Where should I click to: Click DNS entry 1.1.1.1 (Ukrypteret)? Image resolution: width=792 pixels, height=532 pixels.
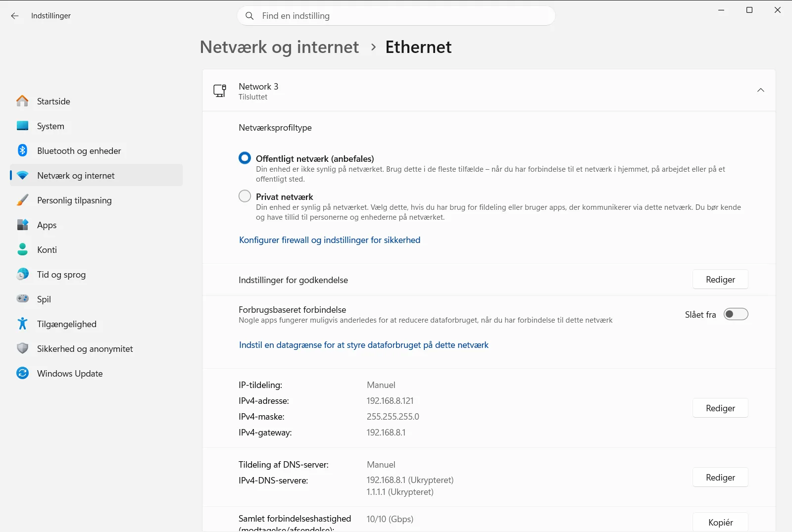tap(400, 492)
